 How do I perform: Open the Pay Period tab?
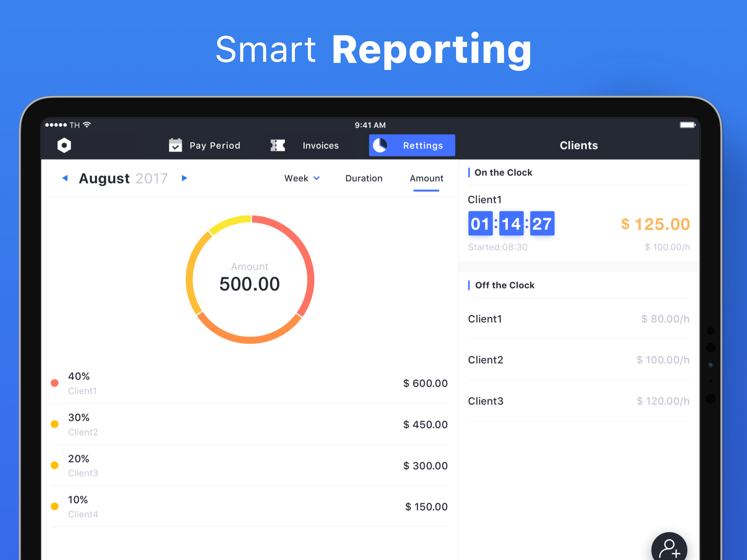tap(205, 145)
